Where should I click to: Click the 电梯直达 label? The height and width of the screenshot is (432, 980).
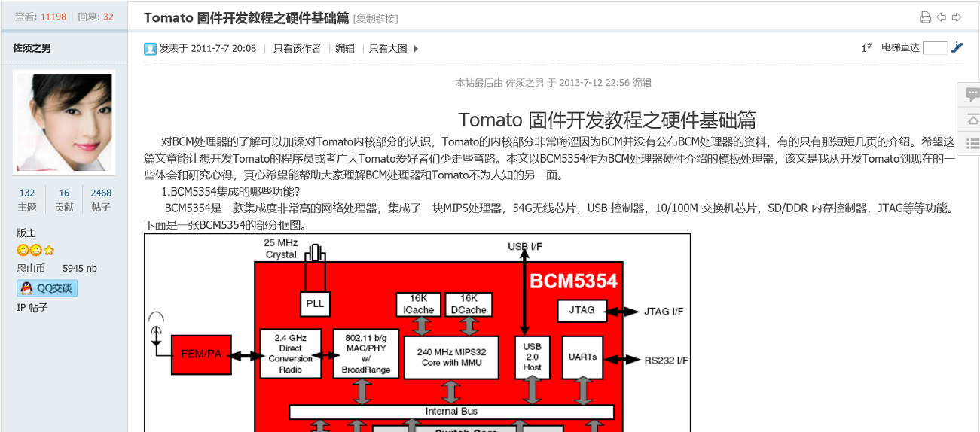(900, 47)
